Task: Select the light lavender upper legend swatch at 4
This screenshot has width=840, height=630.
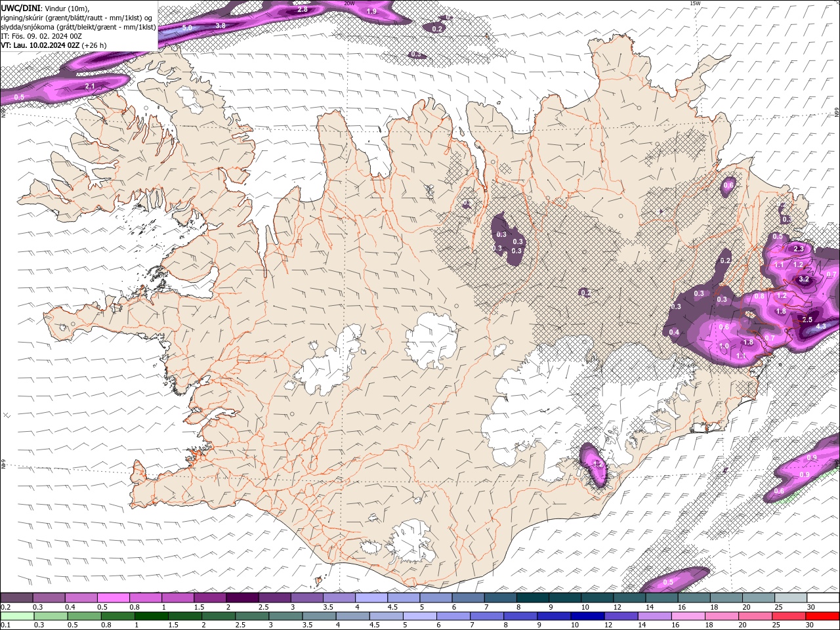Action: point(371,598)
